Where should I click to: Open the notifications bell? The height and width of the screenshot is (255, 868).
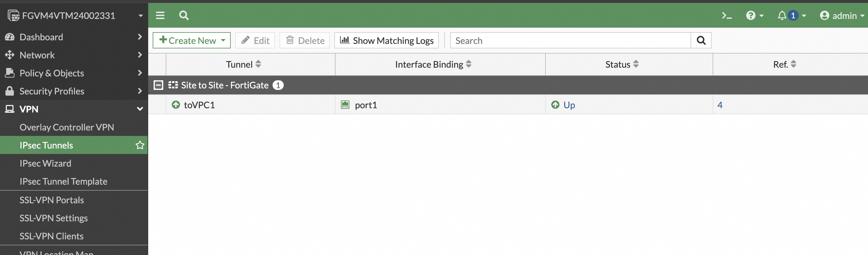(x=782, y=15)
